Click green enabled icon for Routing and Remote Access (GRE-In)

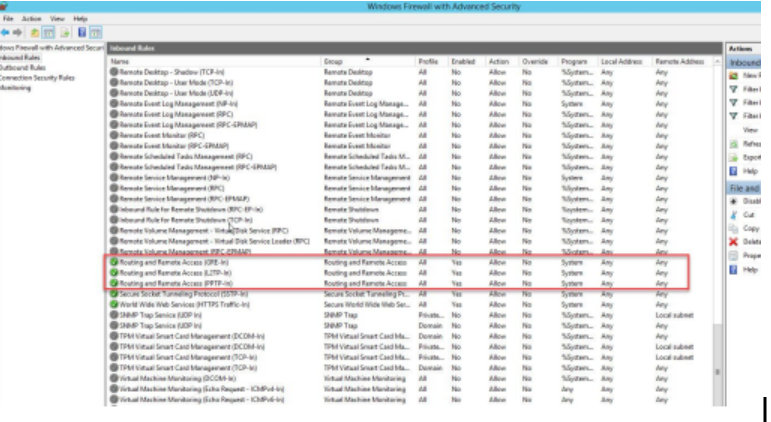point(114,262)
